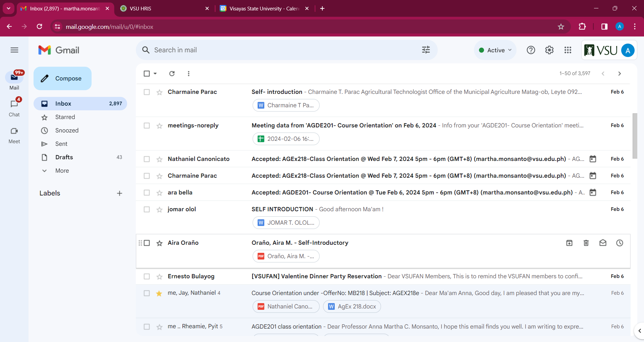Open the Drafts folder
The width and height of the screenshot is (644, 342).
[64, 157]
